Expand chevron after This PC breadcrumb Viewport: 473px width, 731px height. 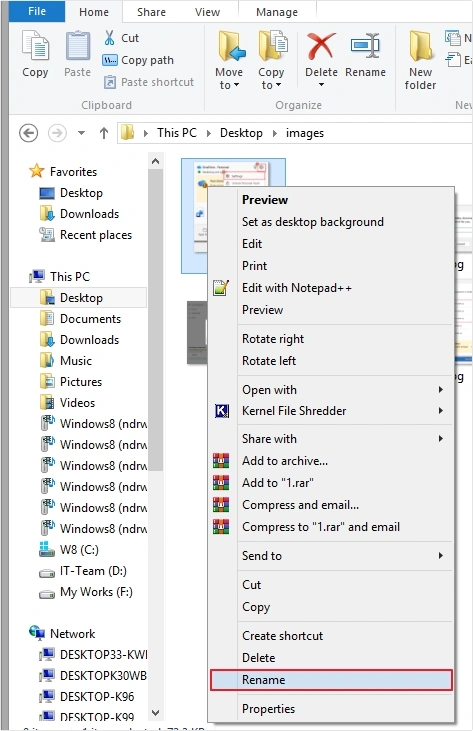209,133
